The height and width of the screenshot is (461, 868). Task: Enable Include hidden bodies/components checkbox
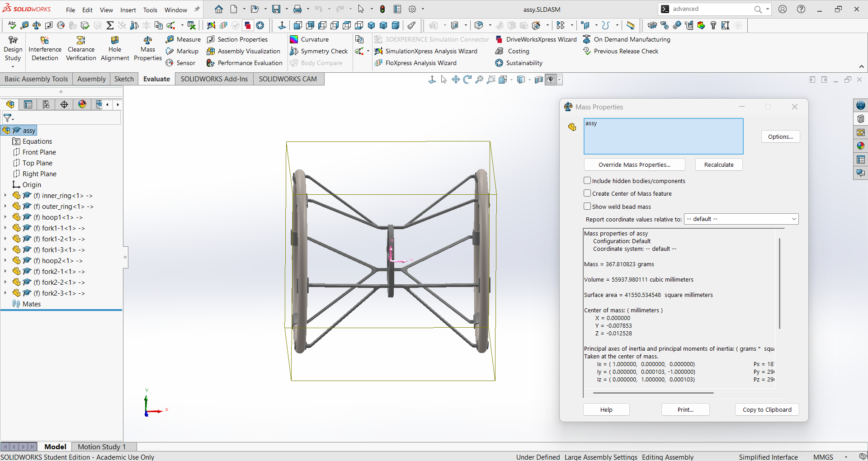(x=587, y=181)
